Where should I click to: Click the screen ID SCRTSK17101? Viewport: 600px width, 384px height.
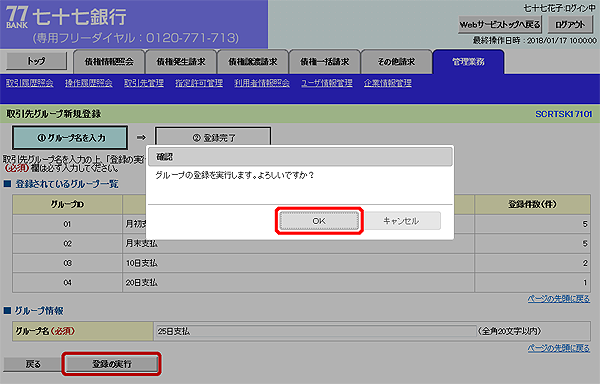(x=564, y=114)
